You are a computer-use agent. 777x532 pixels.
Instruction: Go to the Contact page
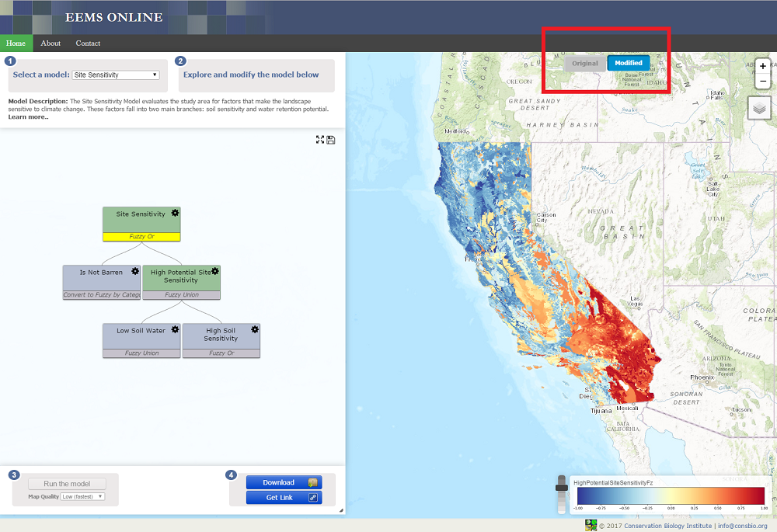[x=88, y=43]
